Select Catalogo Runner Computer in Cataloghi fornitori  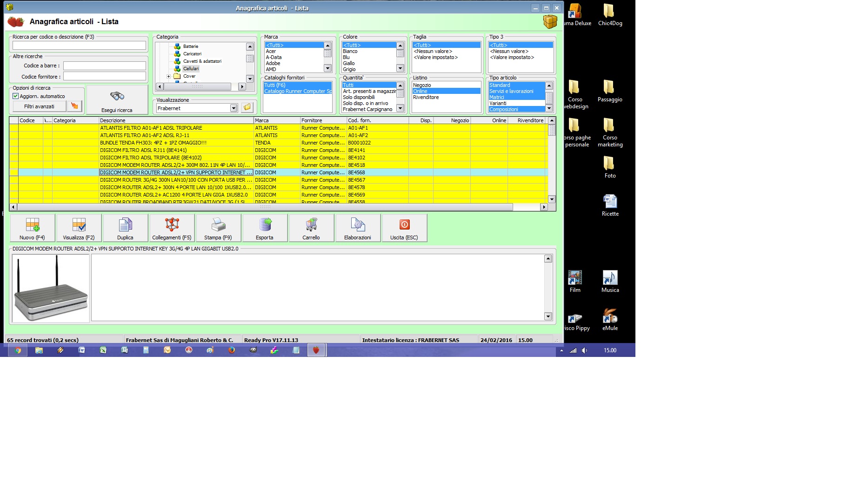click(297, 91)
